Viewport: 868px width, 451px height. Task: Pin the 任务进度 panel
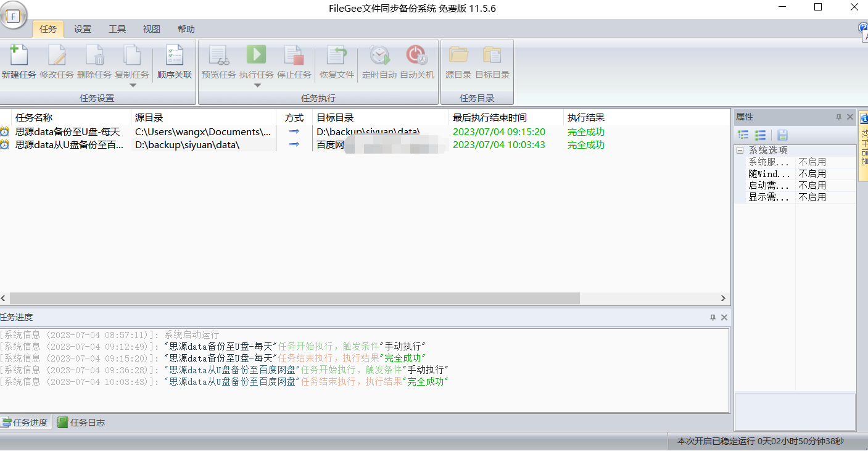click(713, 318)
